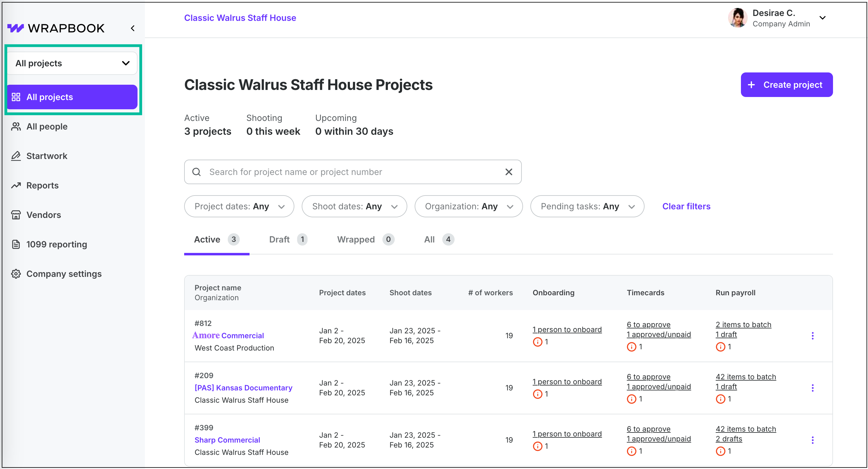Viewport: 868px width, 469px height.
Task: Click project number '#812'
Action: pyautogui.click(x=203, y=324)
